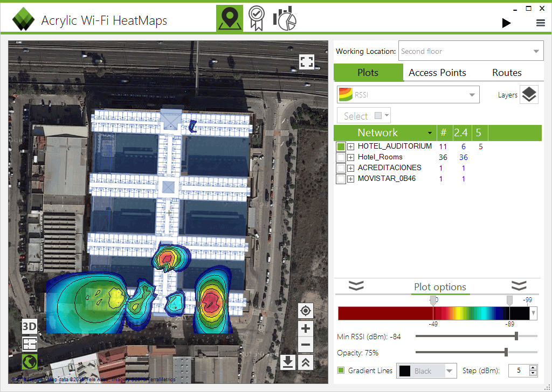Check the Hotel_Rooms network checkbox

tap(341, 157)
